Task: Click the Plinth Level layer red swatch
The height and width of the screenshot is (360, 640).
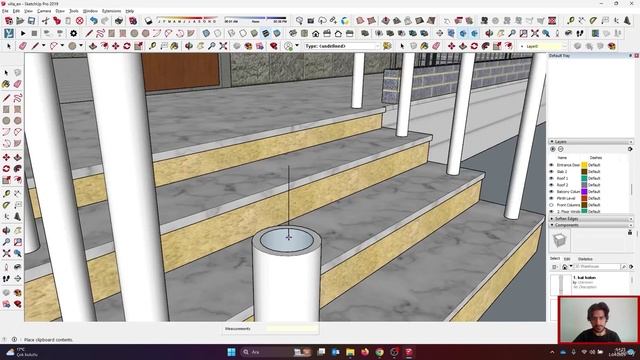Action: pos(584,198)
